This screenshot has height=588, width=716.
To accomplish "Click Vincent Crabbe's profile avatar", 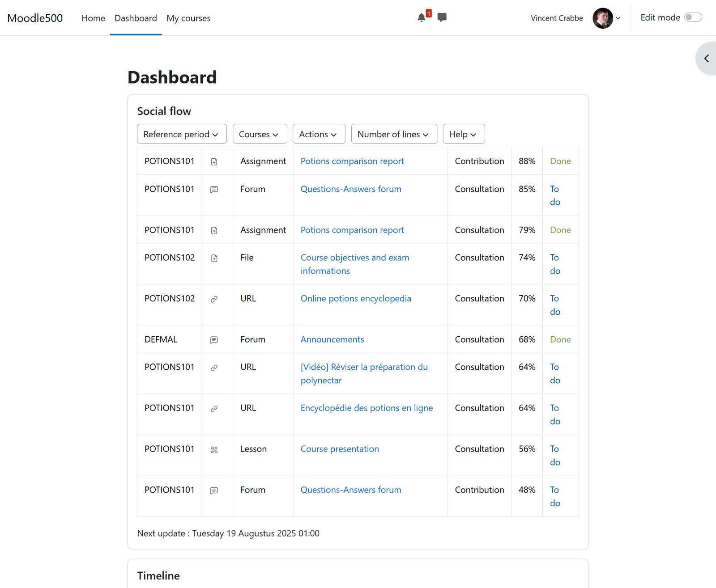I will [603, 18].
